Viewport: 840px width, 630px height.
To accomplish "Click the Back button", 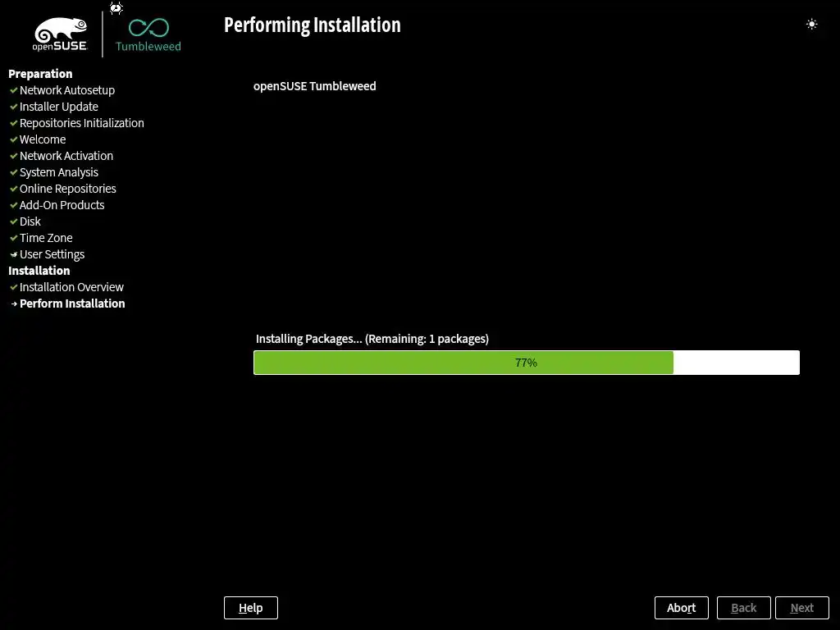I will 743,608.
